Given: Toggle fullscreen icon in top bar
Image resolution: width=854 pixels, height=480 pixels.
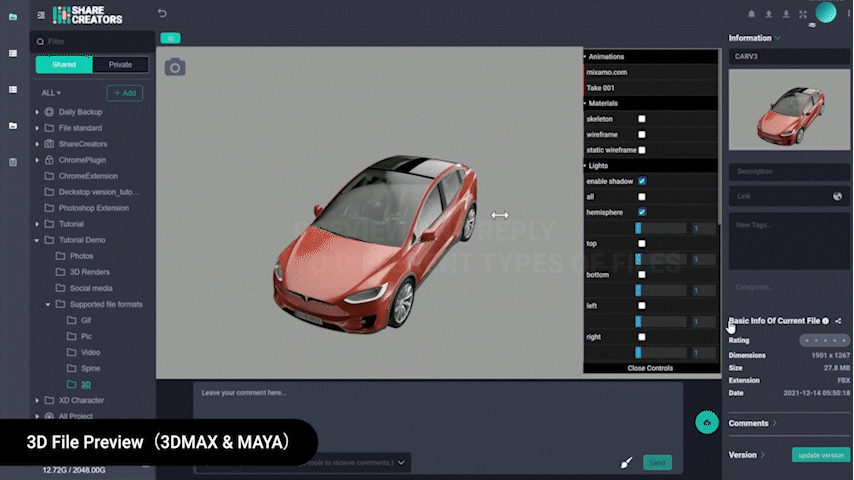Looking at the screenshot, I should tap(803, 14).
